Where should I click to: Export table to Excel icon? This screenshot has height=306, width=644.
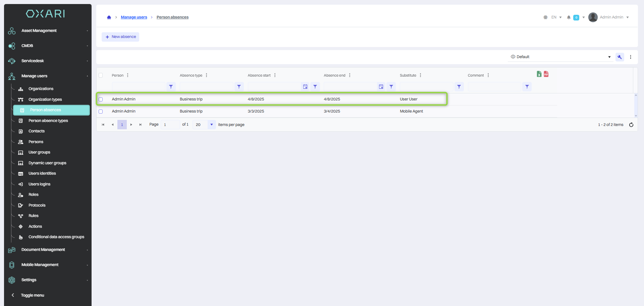coord(539,74)
